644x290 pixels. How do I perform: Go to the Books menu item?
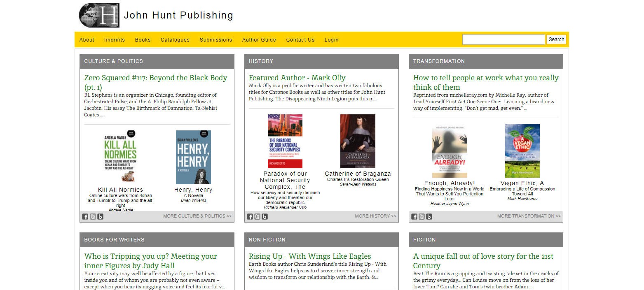coord(143,40)
